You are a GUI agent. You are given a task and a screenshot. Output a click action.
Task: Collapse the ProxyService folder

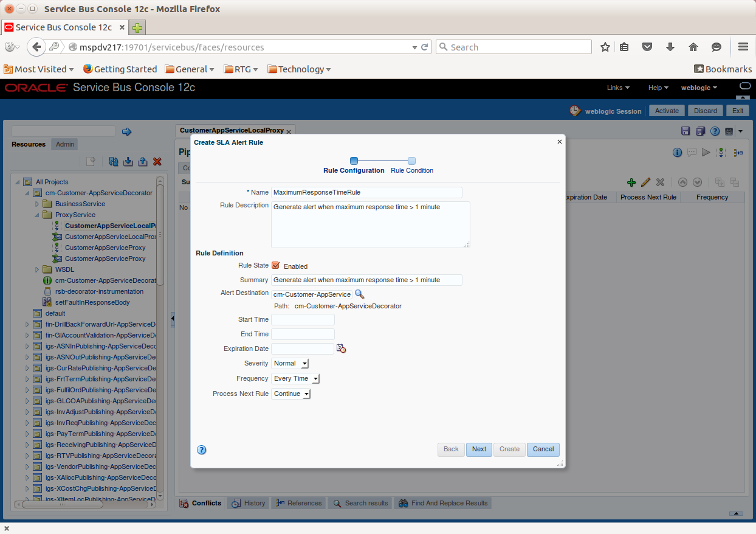(37, 215)
